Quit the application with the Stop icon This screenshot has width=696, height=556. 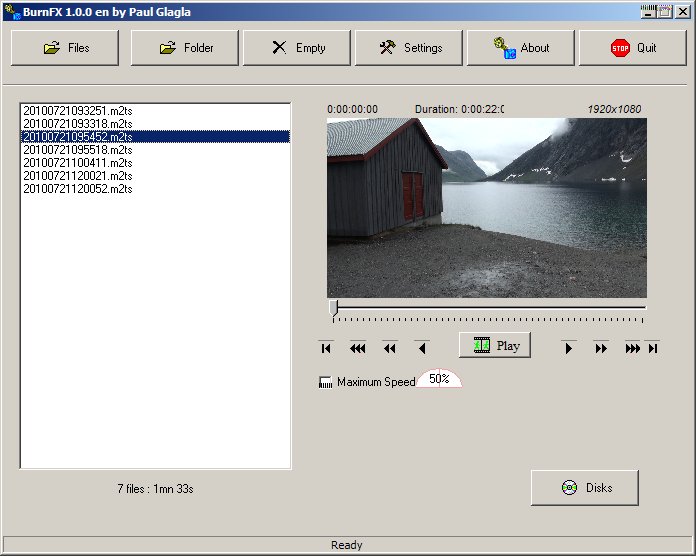pos(633,48)
